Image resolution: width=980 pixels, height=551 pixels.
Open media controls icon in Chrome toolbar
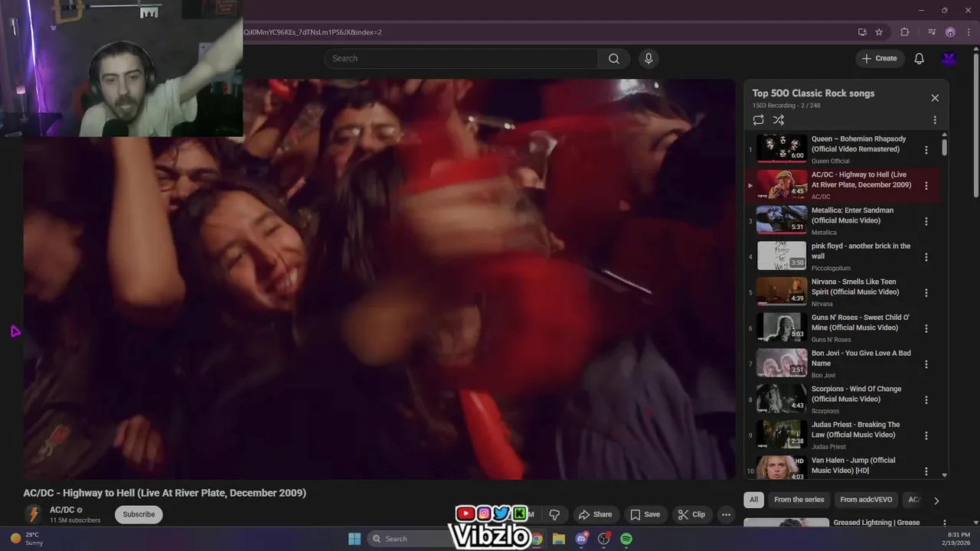pos(932,32)
